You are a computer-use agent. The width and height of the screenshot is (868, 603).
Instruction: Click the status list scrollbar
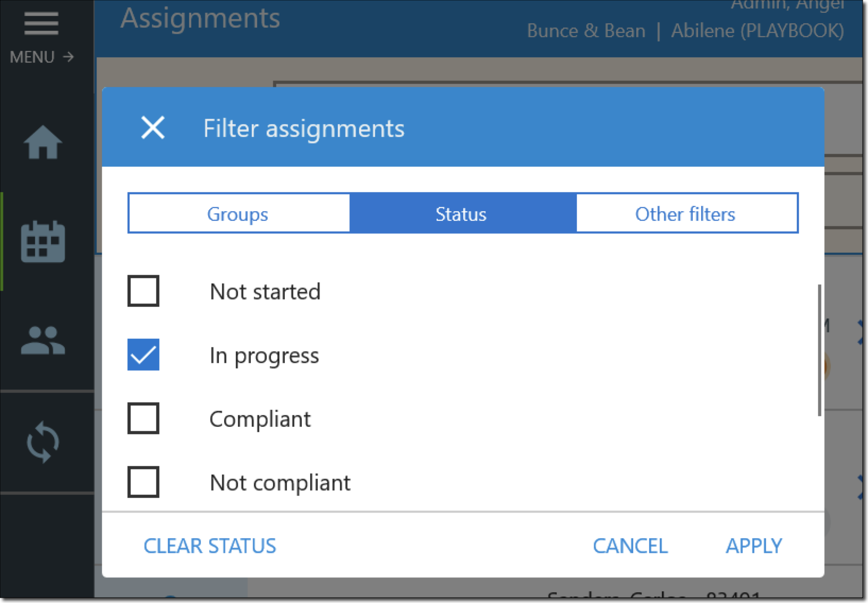pyautogui.click(x=820, y=350)
